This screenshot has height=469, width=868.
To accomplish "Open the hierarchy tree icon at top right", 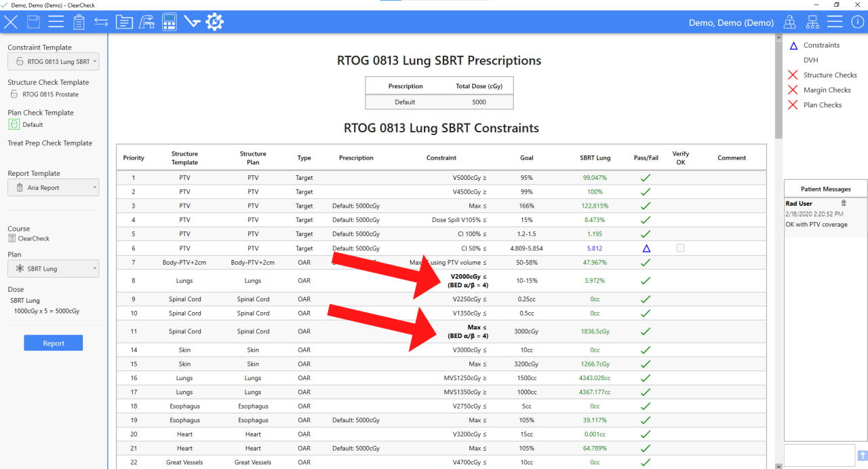I will (812, 22).
